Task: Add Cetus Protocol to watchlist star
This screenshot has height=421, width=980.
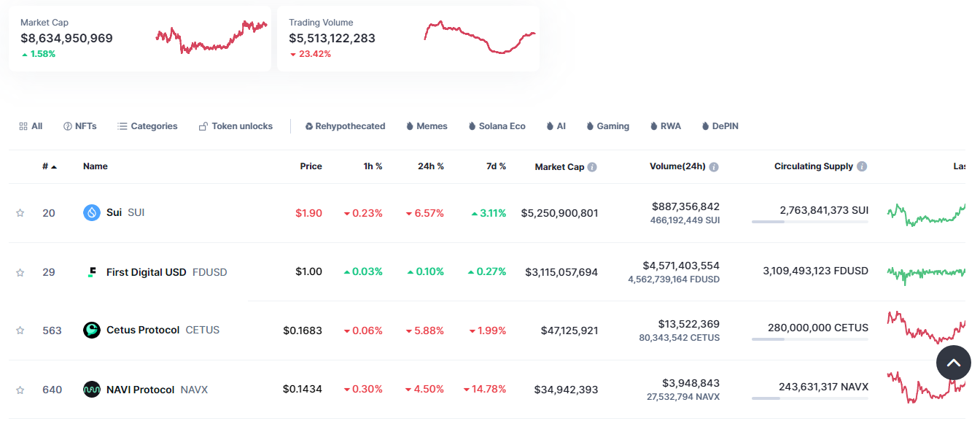Action: coord(20,331)
